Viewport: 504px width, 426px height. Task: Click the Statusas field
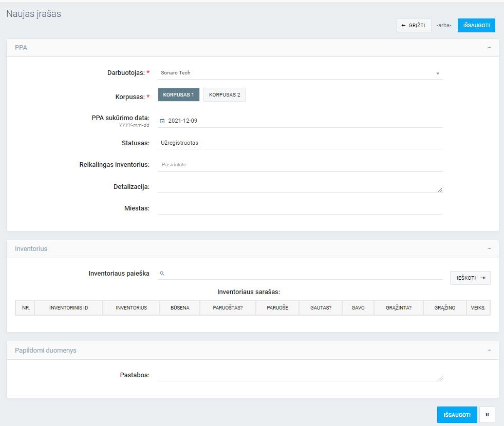(300, 143)
